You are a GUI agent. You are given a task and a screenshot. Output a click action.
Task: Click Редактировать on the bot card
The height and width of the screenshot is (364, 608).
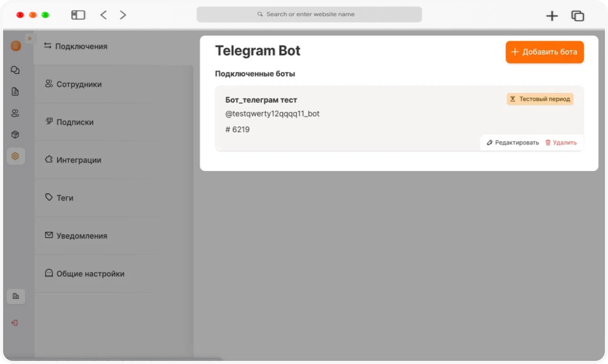point(513,143)
